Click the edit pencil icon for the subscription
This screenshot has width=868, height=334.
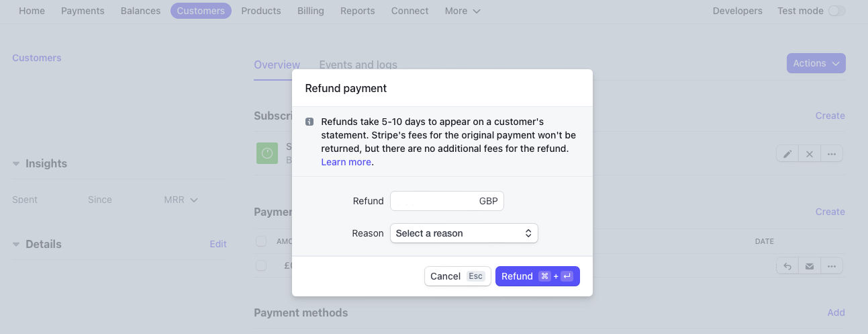click(x=787, y=154)
